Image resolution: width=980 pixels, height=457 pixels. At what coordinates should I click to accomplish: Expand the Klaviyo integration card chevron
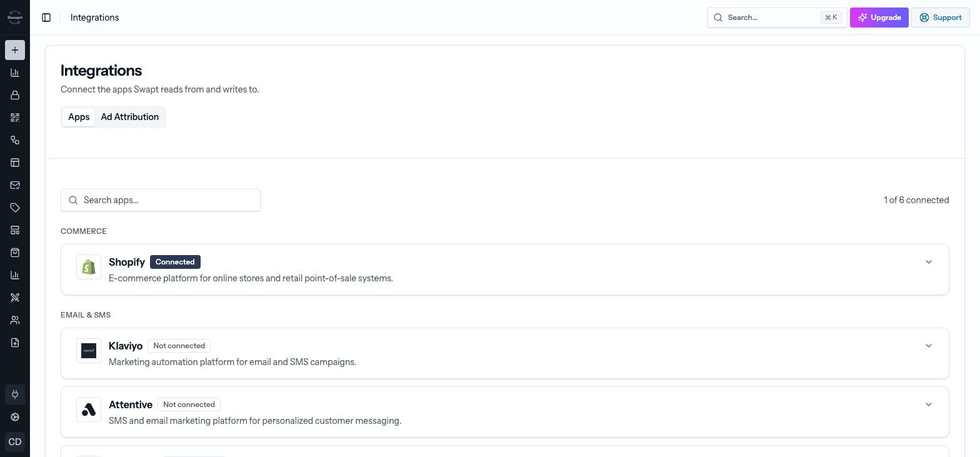[929, 346]
